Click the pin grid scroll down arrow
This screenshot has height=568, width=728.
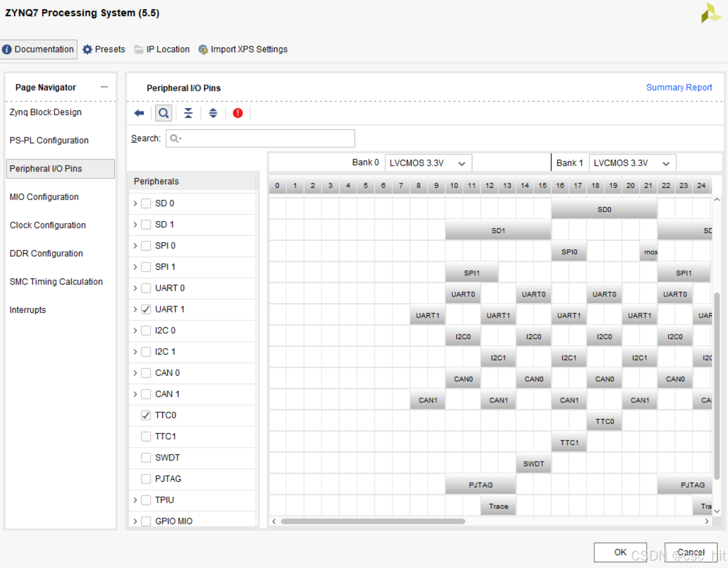pos(717,511)
